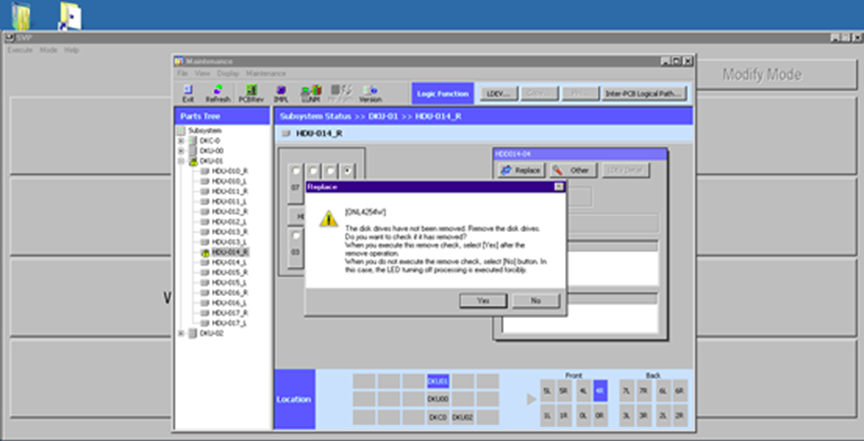Expand the DKC-0 tree node
864x441 pixels.
pos(181,141)
